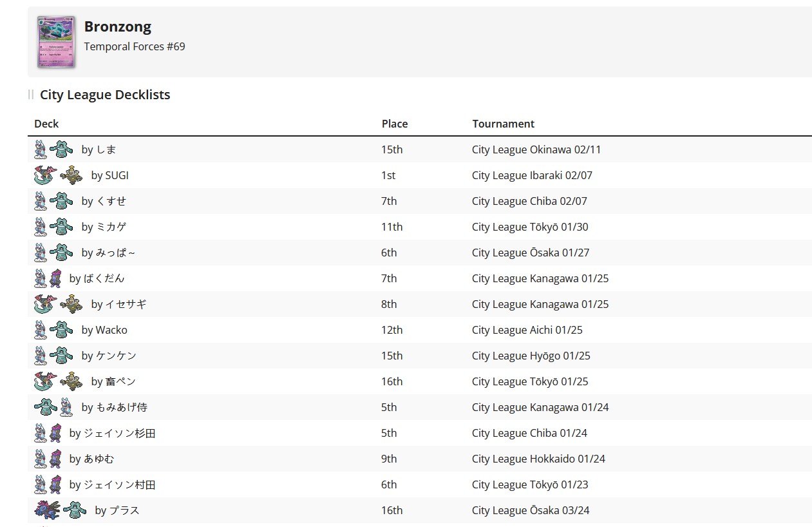Open deck list by プラス

click(117, 510)
